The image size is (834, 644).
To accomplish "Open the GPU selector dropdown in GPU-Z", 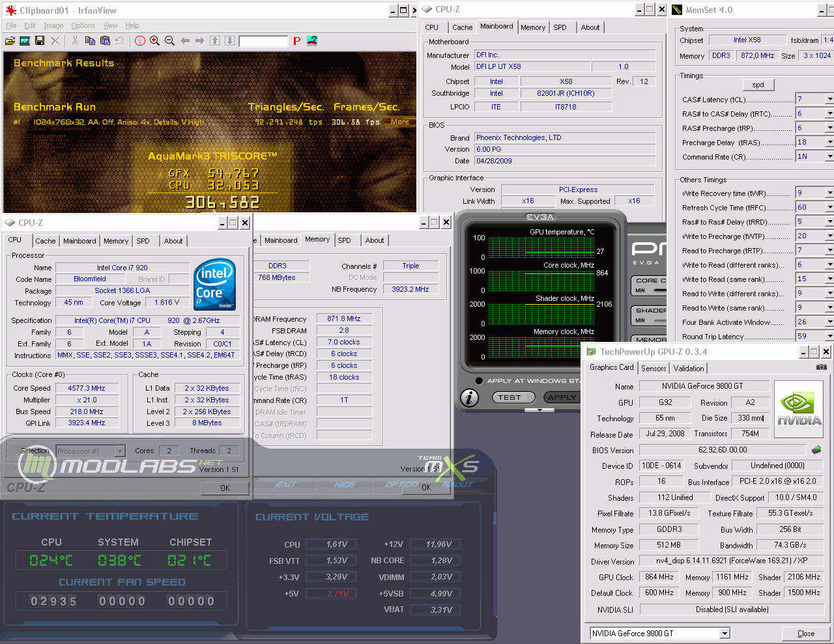I will 725,634.
